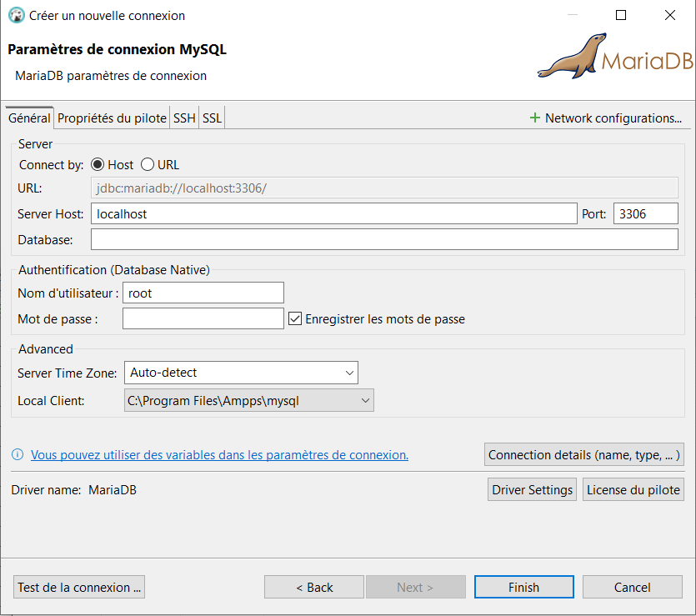696x616 pixels.
Task: Open the Local Client dropdown
Action: tap(365, 400)
